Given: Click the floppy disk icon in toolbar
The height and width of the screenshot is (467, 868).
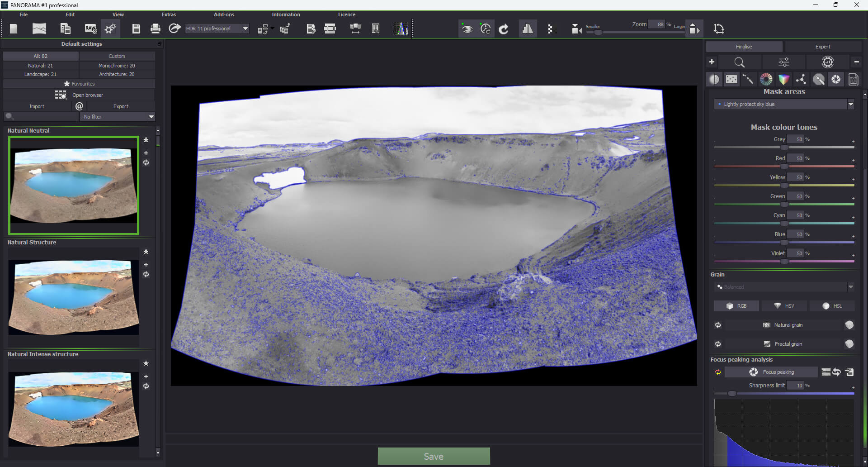Looking at the screenshot, I should (x=136, y=29).
